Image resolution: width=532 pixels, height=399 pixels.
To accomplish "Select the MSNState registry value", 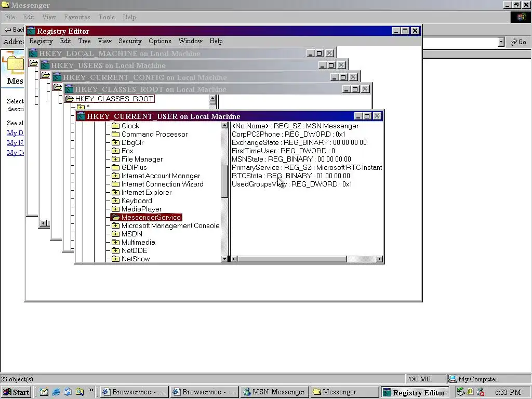I will pyautogui.click(x=291, y=159).
